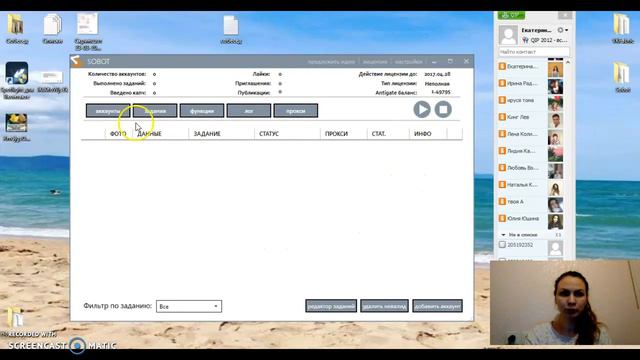Select the Юлия Юшина contact name
Viewport: 640px width, 360px height.
click(x=523, y=218)
